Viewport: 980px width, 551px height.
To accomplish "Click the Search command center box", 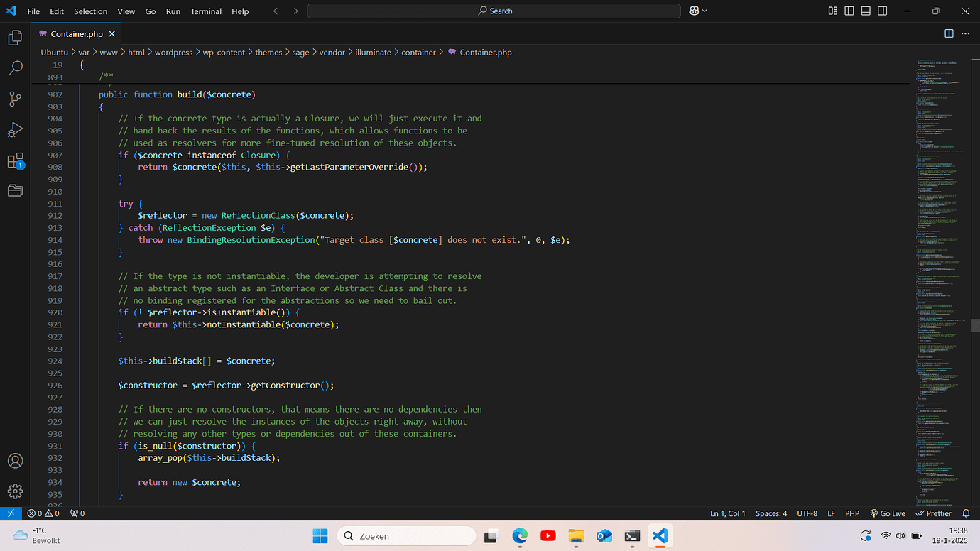I will [x=494, y=11].
